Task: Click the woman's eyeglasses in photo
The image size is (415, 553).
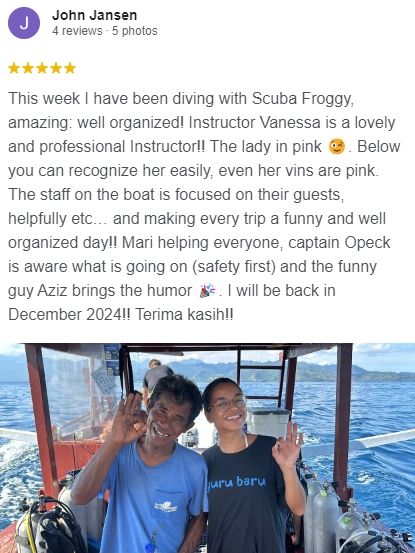Action: pyautogui.click(x=228, y=403)
